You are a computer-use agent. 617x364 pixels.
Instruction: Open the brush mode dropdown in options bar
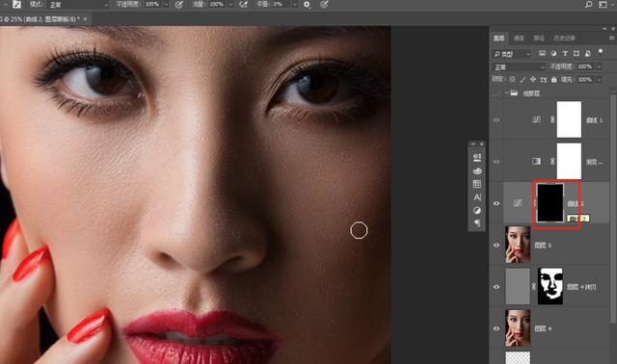pos(78,4)
